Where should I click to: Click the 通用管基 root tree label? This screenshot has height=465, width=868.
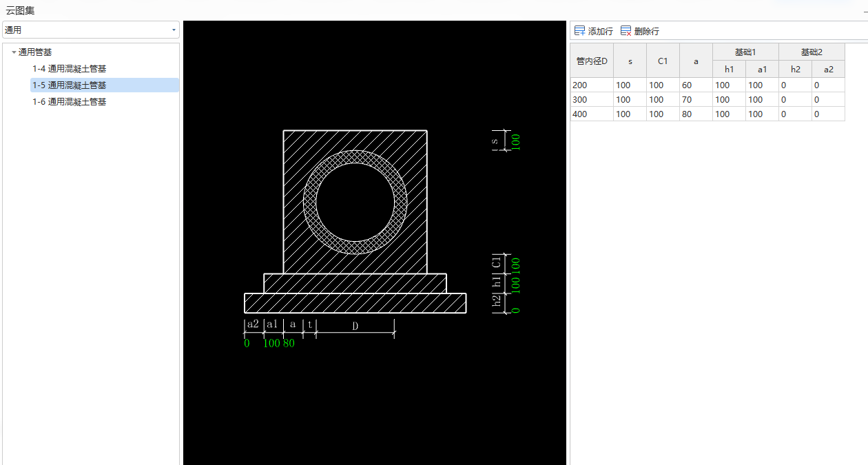[35, 52]
